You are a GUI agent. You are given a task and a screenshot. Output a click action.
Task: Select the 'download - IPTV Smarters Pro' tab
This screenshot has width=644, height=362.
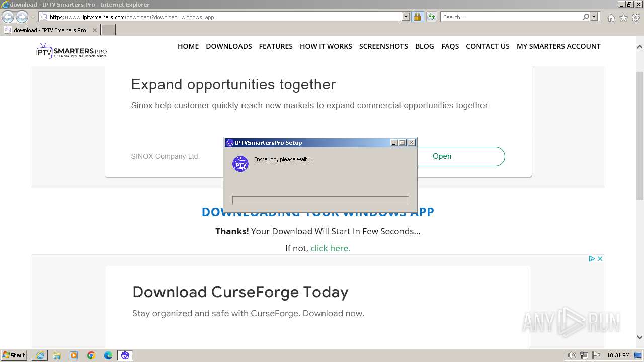(49, 30)
